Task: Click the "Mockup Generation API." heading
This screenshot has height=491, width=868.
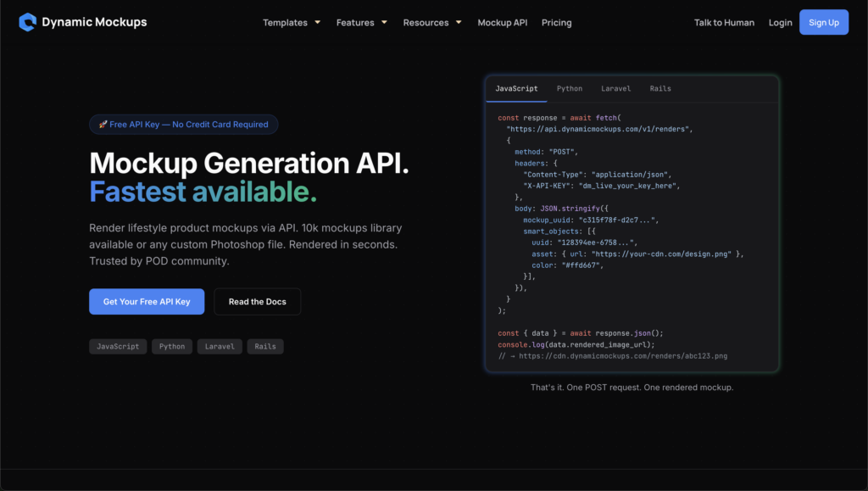Action: (248, 164)
